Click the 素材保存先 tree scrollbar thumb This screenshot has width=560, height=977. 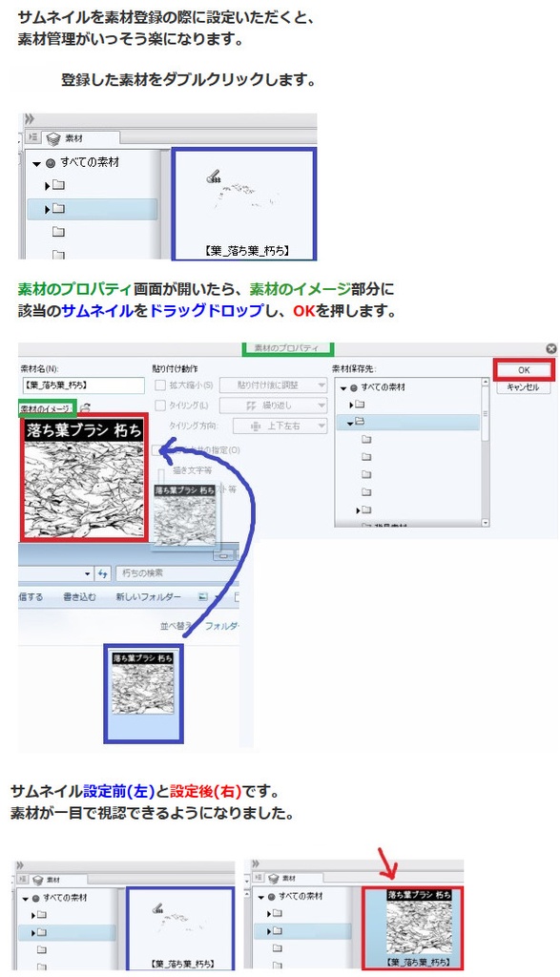(485, 414)
